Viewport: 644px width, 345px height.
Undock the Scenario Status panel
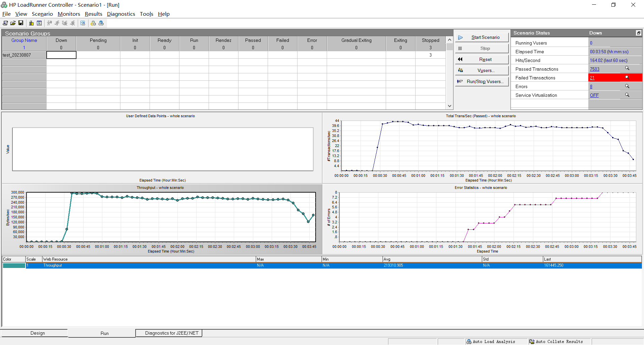(x=639, y=33)
